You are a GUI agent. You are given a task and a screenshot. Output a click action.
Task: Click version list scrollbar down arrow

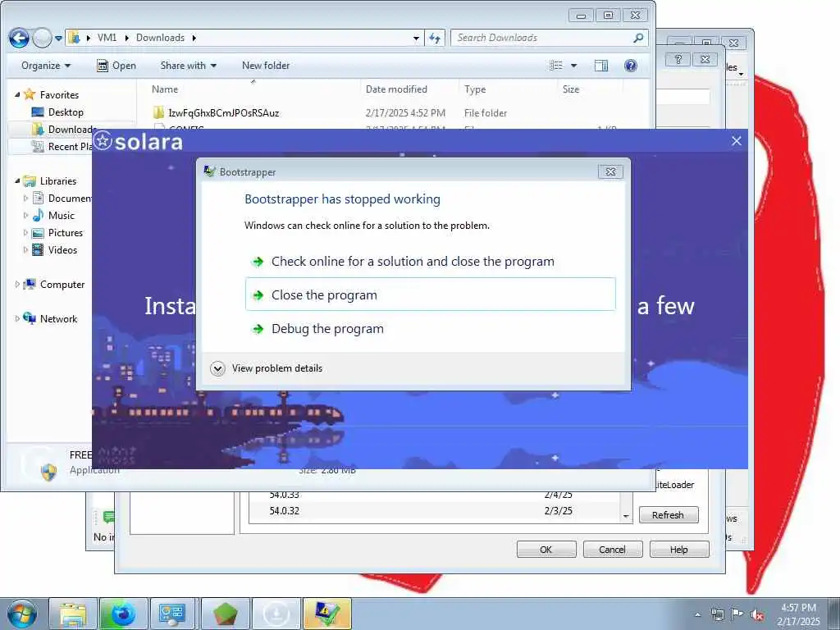(x=626, y=517)
